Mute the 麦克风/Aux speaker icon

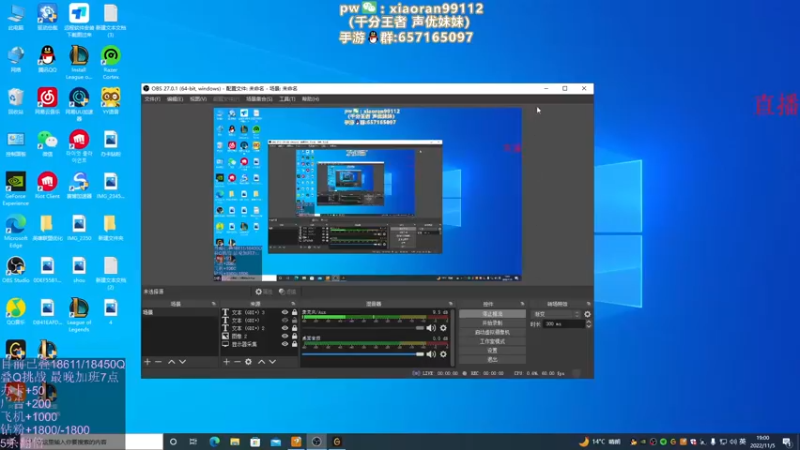[431, 328]
